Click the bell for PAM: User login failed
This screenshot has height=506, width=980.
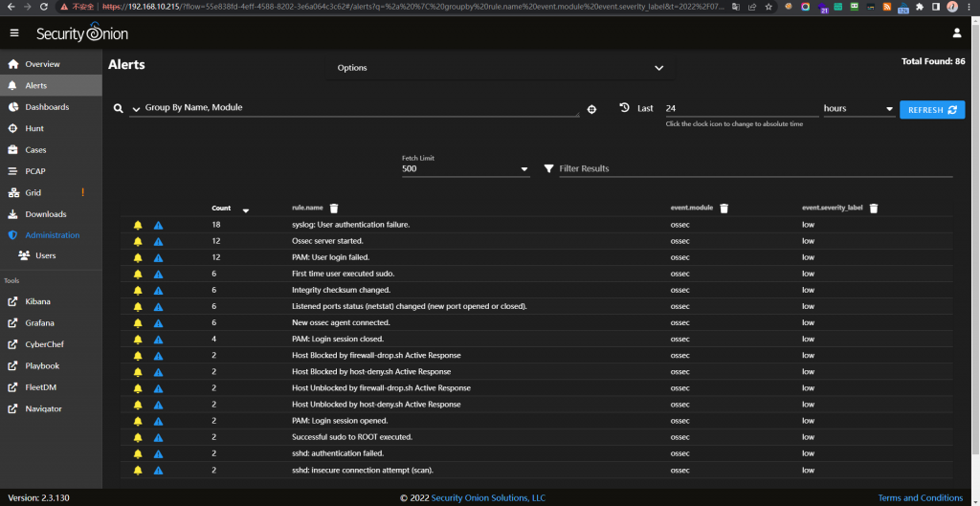coord(138,257)
